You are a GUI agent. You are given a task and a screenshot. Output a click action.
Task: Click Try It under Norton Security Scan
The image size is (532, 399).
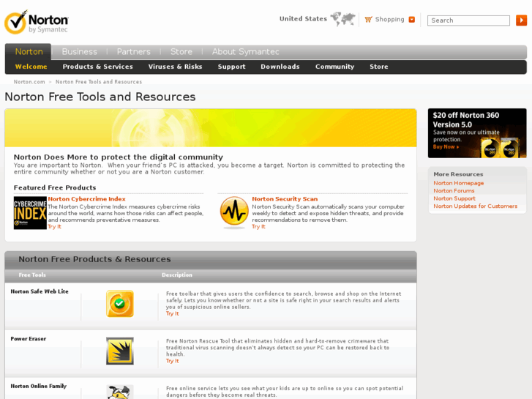tap(258, 226)
